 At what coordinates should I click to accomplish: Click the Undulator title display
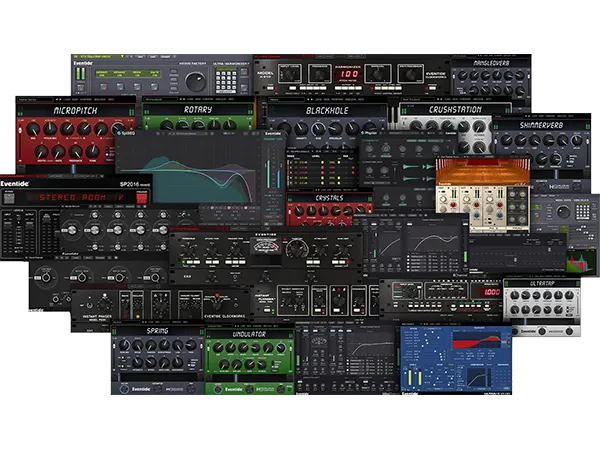(249, 334)
